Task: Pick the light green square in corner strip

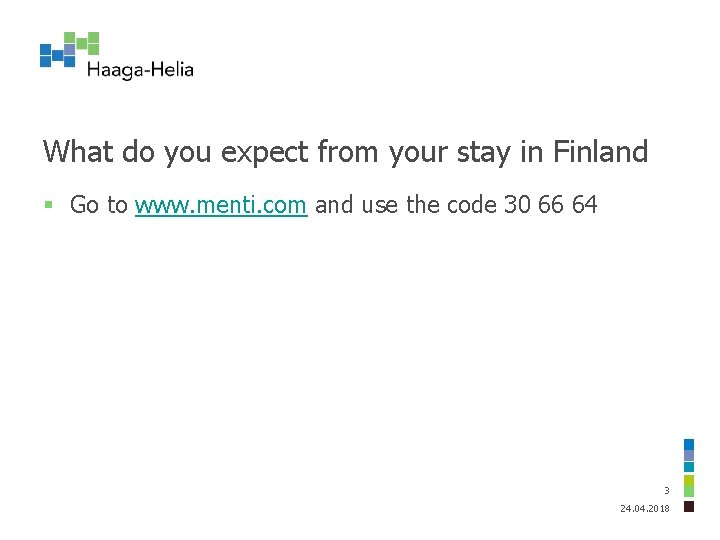Action: coord(689,491)
